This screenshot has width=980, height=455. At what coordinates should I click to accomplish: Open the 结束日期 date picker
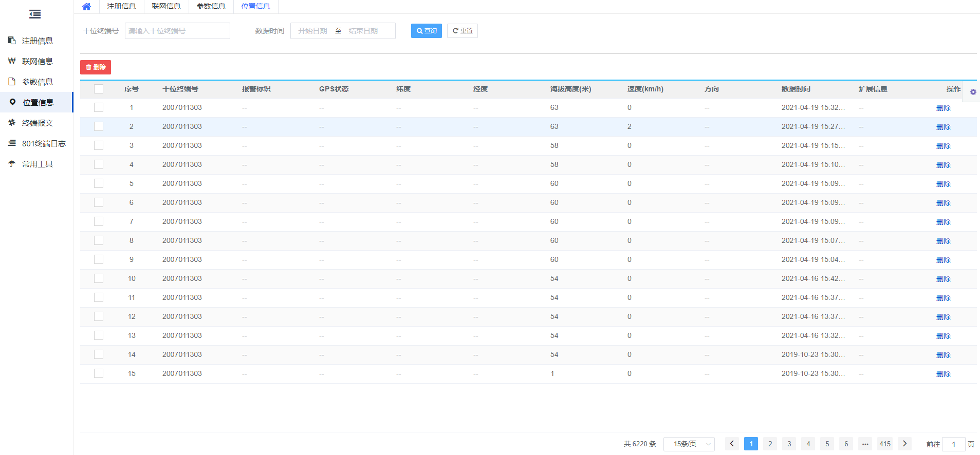tap(363, 31)
